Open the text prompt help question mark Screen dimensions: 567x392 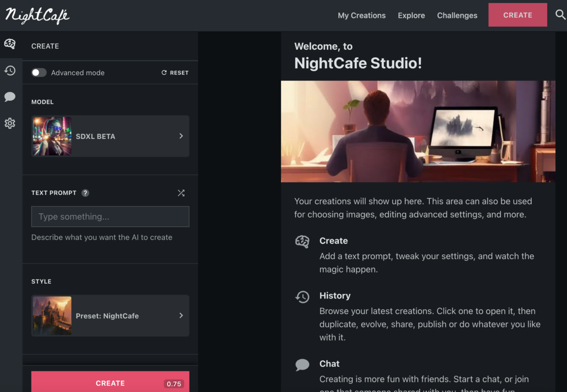[x=85, y=193]
